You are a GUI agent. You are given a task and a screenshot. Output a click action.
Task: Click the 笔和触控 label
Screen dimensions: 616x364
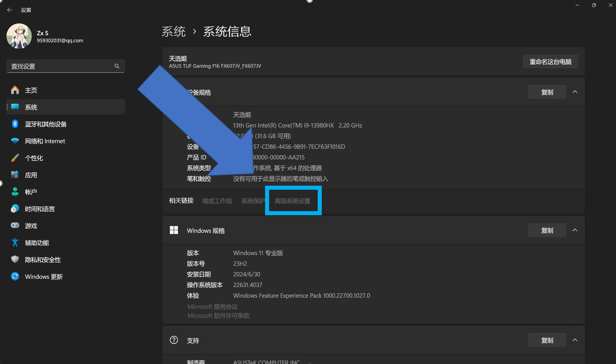(199, 179)
